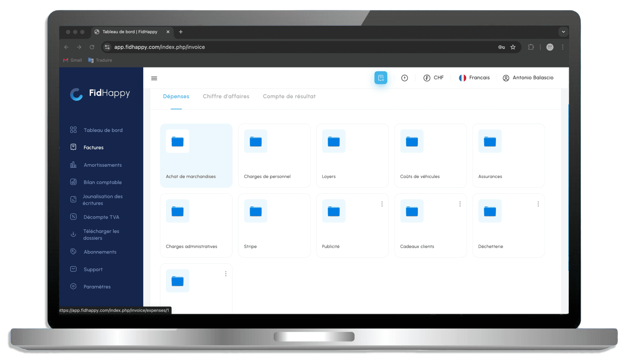Click the Amortissements bar chart icon
The image size is (625, 364).
pos(73,165)
